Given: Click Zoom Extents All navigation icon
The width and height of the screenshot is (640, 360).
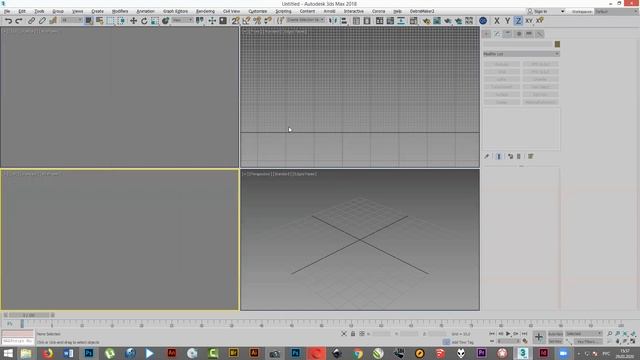Looking at the screenshot, I should (633, 334).
